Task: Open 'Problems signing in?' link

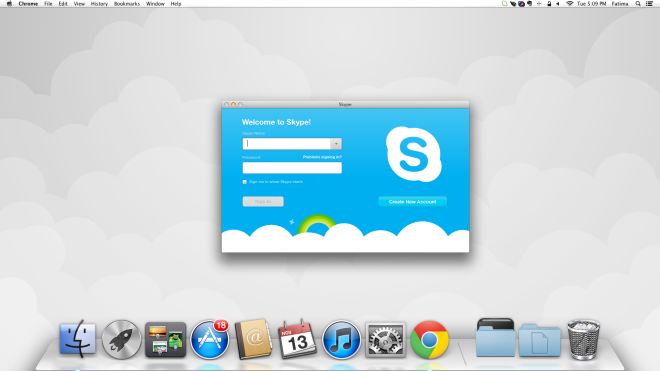Action: click(322, 157)
